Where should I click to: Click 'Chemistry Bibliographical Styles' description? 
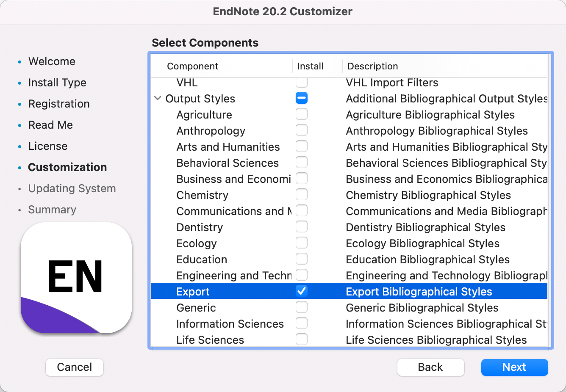428,195
